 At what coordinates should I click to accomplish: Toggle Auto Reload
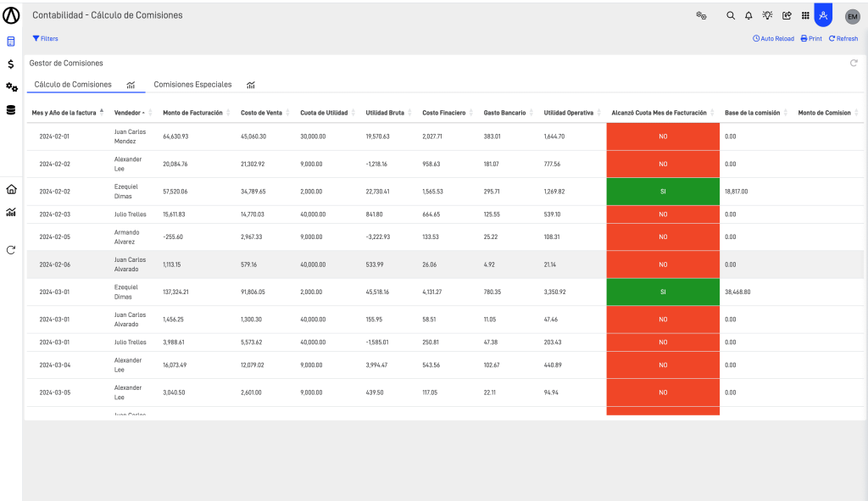[773, 39]
